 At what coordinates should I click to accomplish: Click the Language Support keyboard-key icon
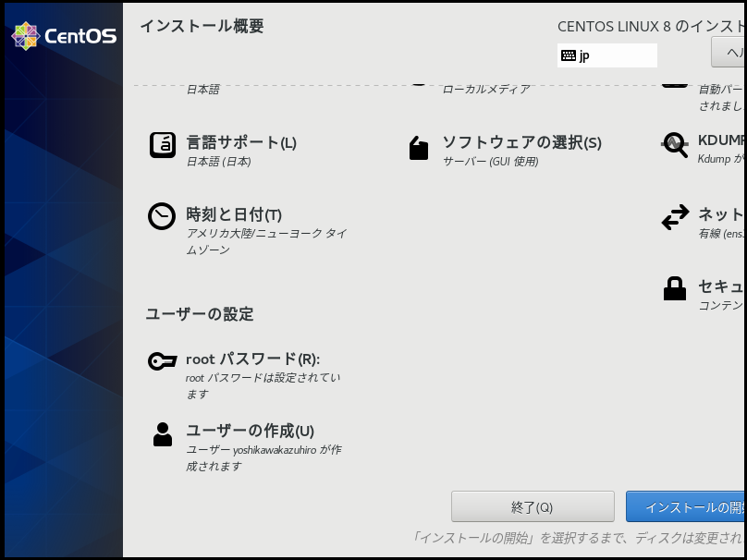click(x=163, y=145)
